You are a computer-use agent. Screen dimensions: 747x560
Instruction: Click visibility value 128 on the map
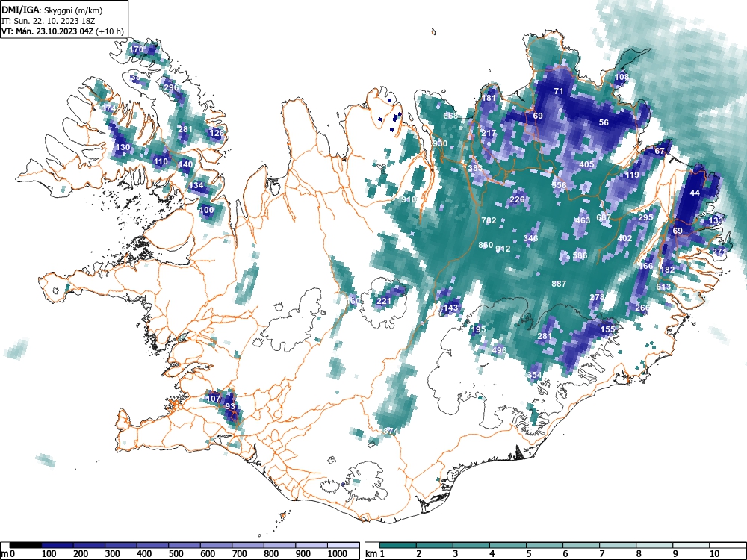coord(217,133)
